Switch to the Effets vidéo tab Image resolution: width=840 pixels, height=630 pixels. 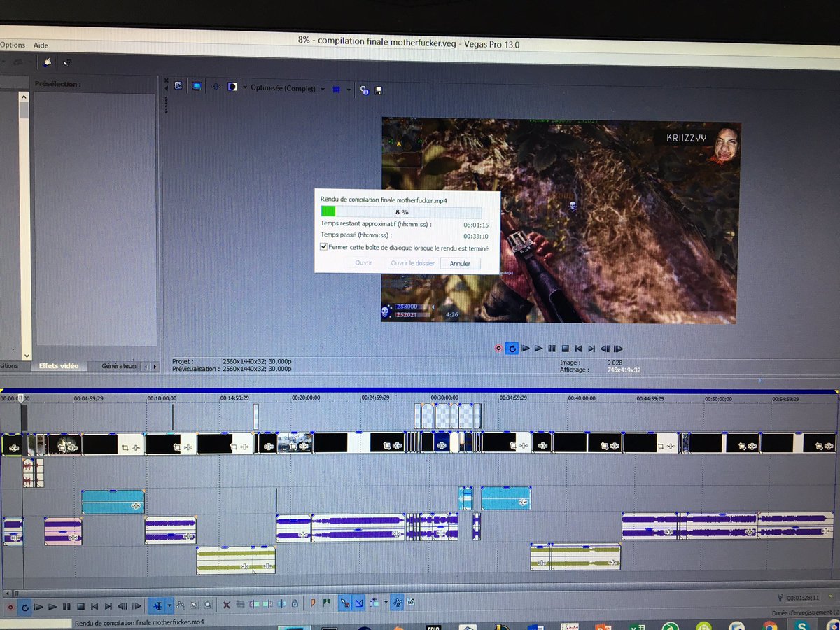click(59, 367)
